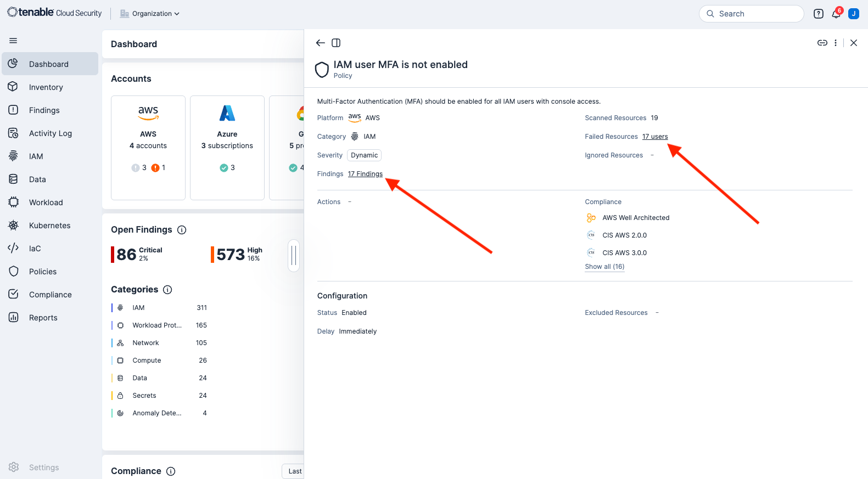Open the notifications bell
868x479 pixels.
pos(836,14)
